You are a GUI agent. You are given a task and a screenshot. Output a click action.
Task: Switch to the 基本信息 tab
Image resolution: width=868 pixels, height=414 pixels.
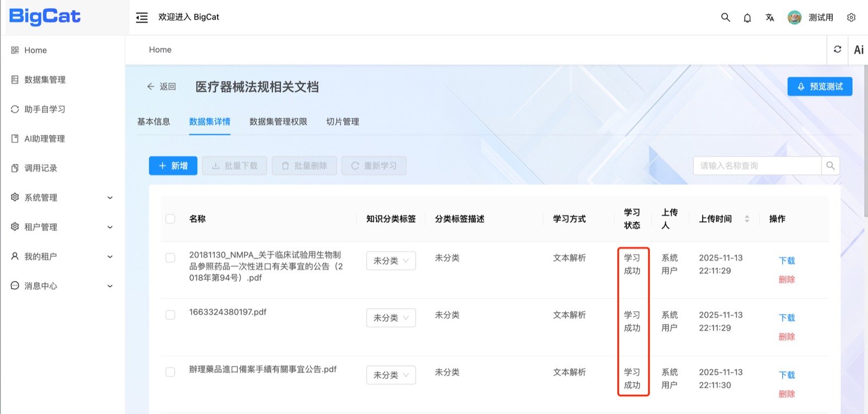154,121
